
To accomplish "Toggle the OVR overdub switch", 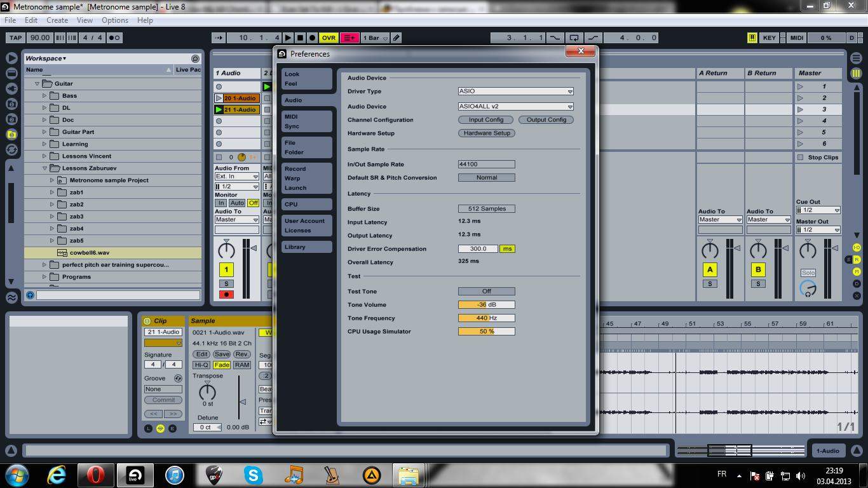I will [329, 38].
